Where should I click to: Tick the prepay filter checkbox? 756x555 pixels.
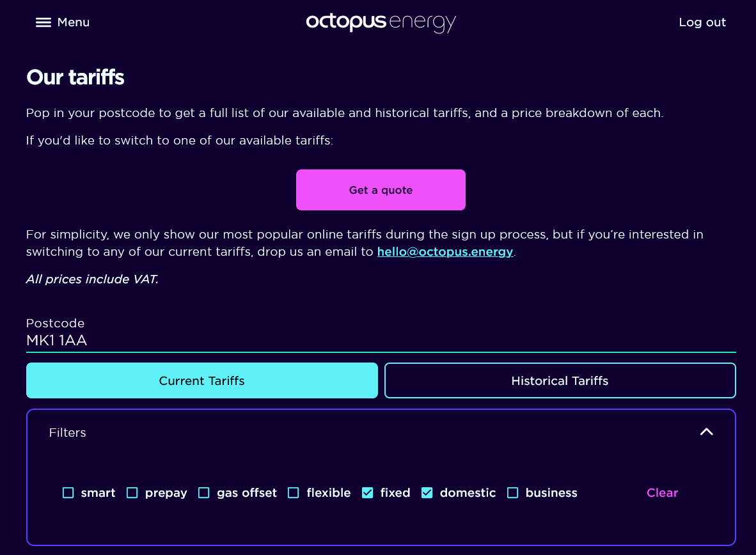coord(132,493)
